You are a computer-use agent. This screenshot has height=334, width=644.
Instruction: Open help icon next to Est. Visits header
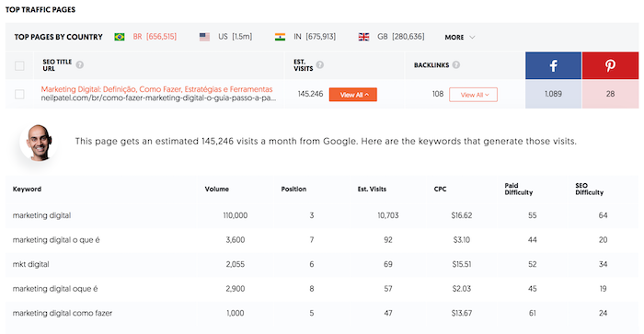pos(320,65)
